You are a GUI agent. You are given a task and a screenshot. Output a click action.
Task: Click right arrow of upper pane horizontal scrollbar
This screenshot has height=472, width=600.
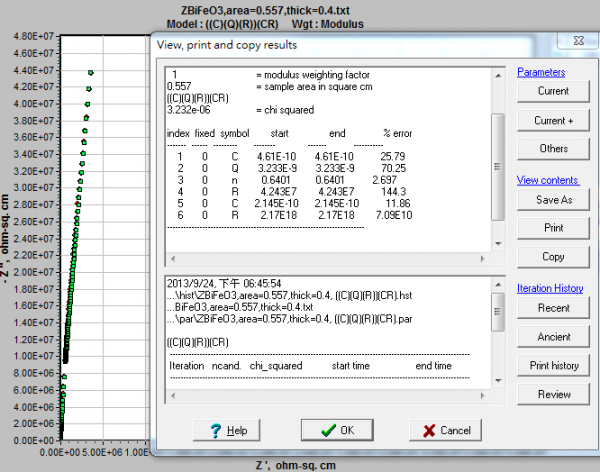click(485, 259)
